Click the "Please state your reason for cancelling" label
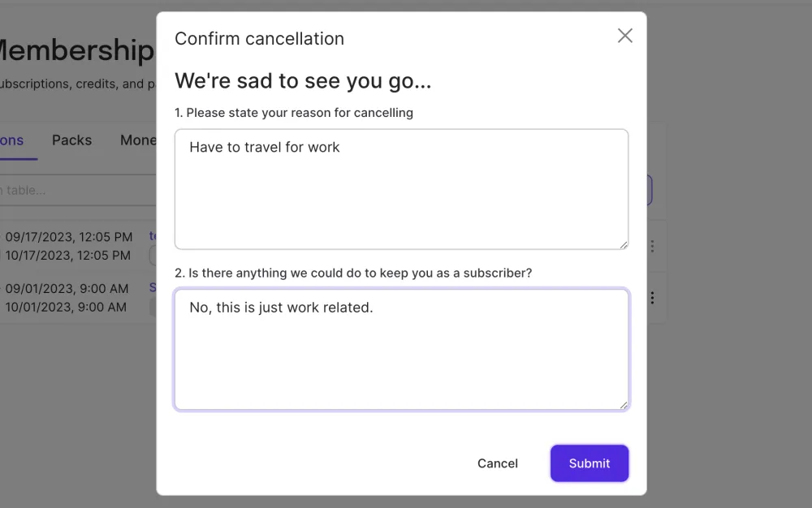 [294, 113]
